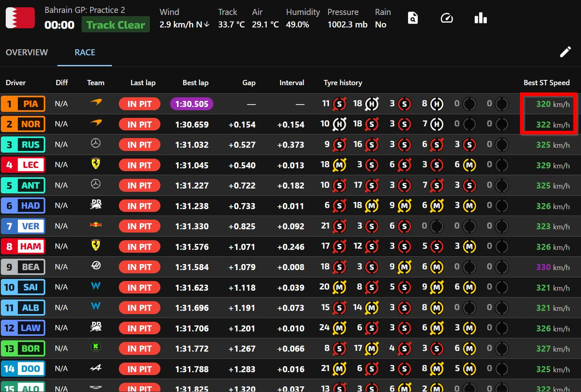581x392 pixels.
Task: Select driver badge 4 LEC
Action: tap(23, 165)
